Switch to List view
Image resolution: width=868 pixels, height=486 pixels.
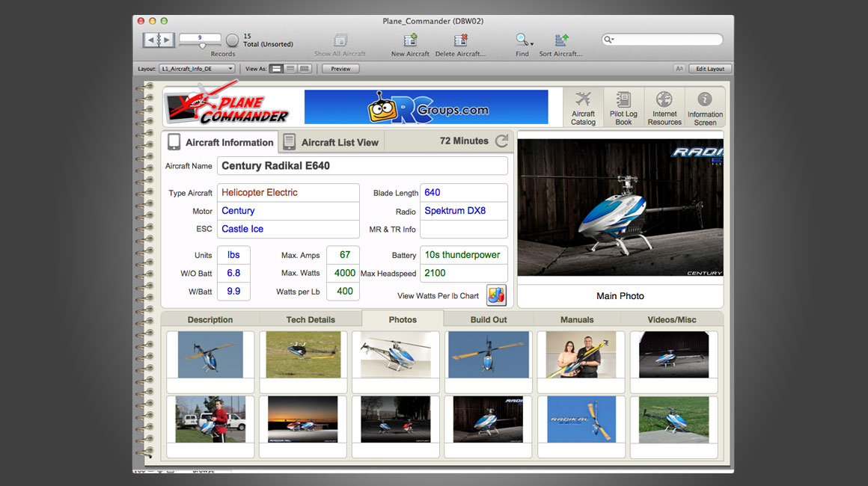(x=290, y=69)
